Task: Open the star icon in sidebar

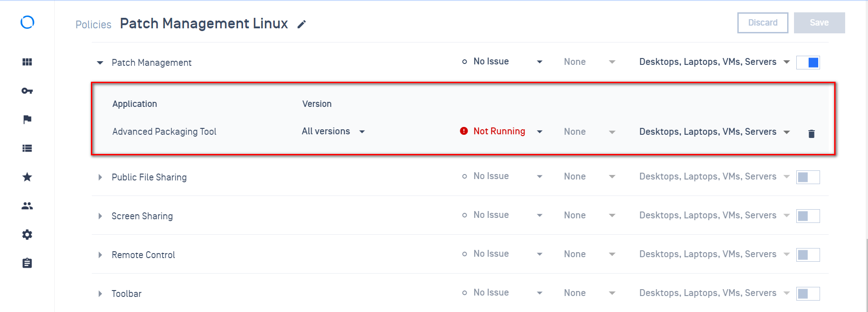Action: point(27,177)
